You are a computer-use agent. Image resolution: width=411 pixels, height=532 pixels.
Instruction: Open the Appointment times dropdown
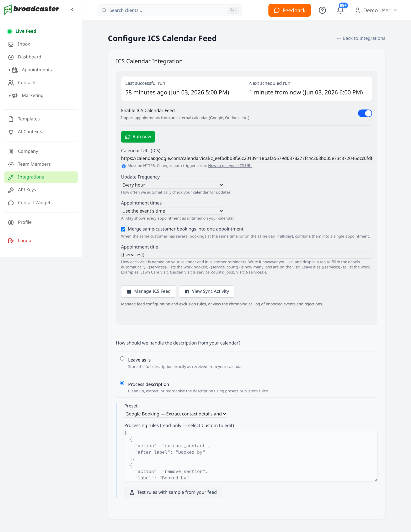[x=172, y=211]
